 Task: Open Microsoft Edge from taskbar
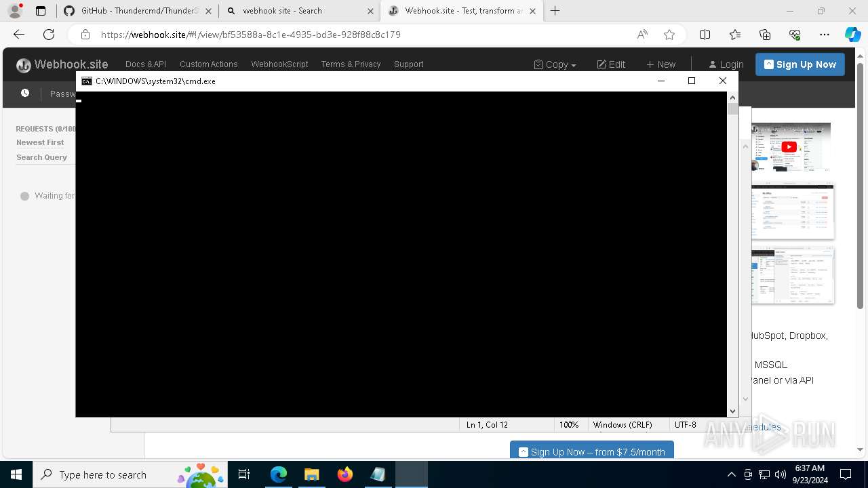click(278, 474)
